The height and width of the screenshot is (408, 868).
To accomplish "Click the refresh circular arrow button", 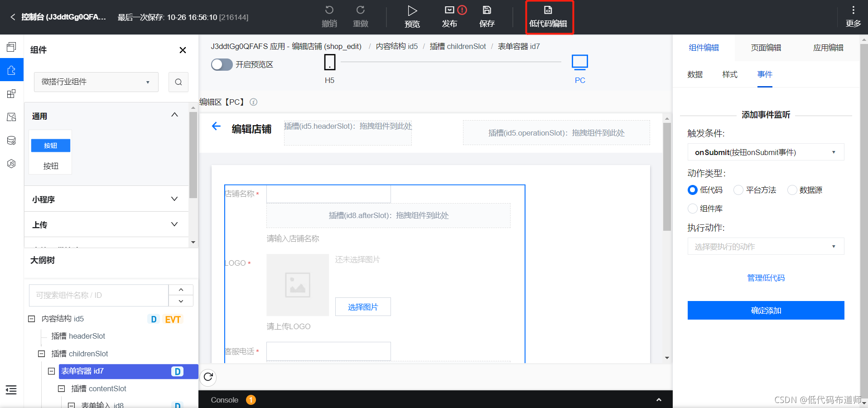I will coord(208,377).
